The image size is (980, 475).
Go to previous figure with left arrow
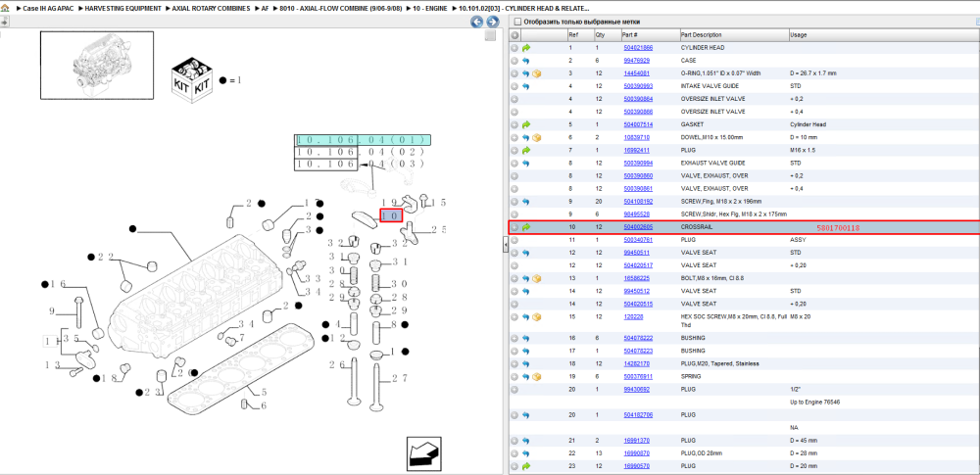pos(476,22)
